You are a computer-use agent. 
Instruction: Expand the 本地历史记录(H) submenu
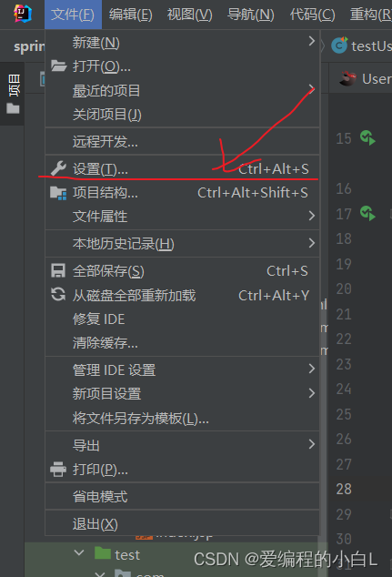[x=182, y=244]
